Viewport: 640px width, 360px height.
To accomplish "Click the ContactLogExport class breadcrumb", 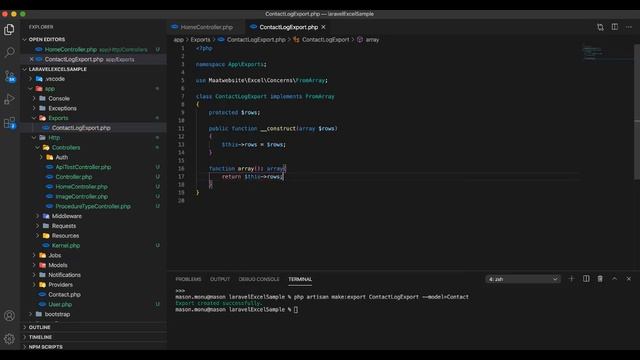I will click(x=321, y=40).
